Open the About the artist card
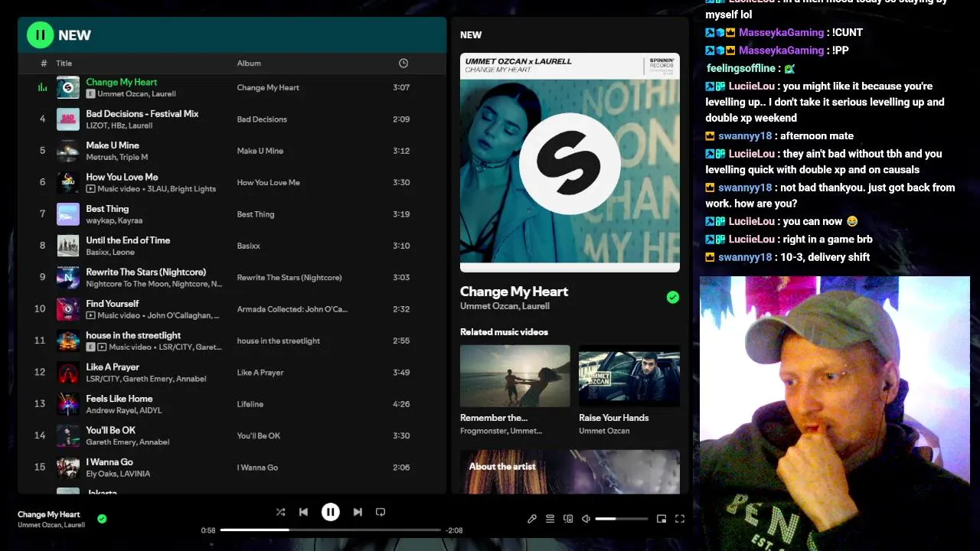This screenshot has height=551, width=980. pos(570,471)
